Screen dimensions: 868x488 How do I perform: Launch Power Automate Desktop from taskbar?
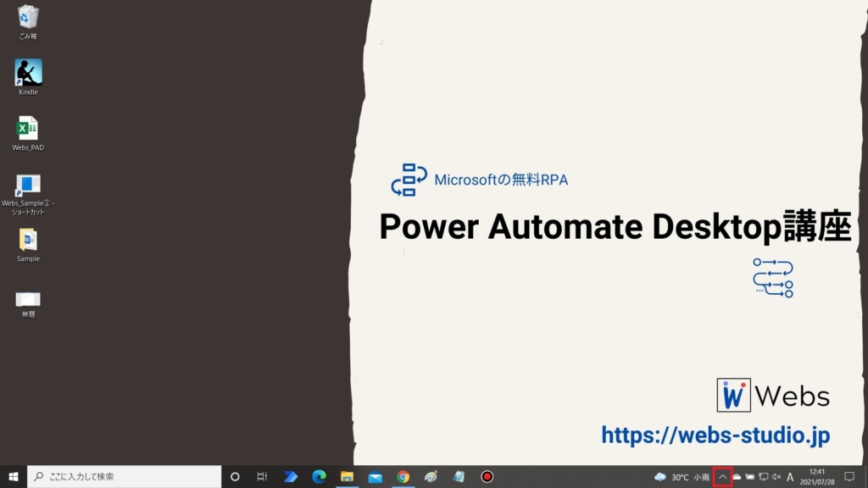click(x=291, y=476)
